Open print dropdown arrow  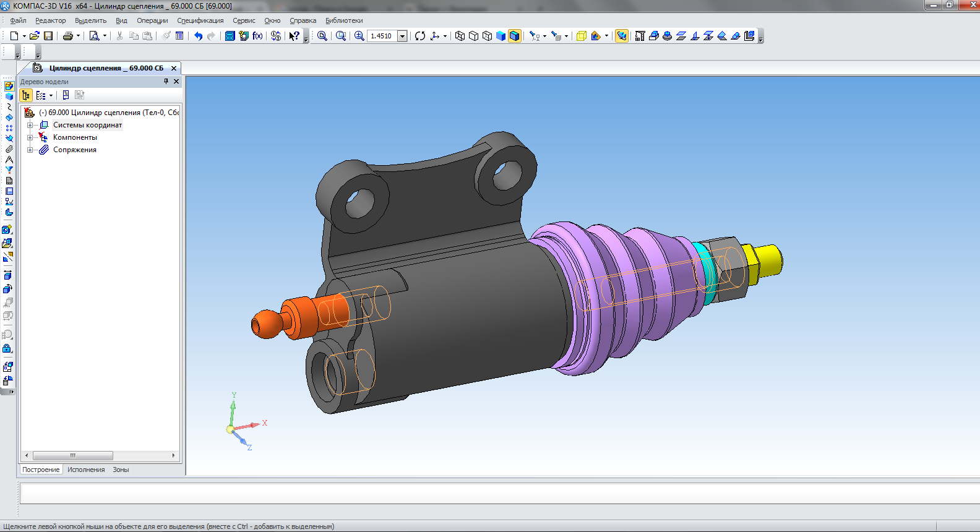tap(78, 36)
